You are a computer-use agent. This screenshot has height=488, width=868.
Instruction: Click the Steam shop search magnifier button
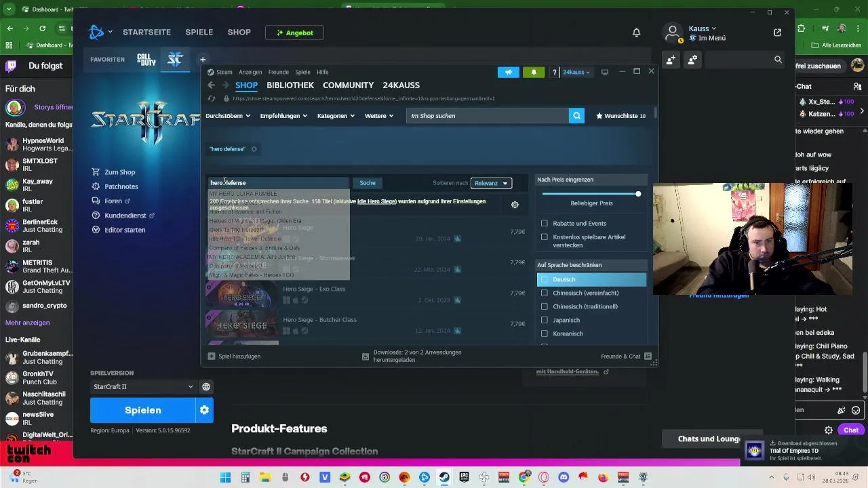(576, 116)
